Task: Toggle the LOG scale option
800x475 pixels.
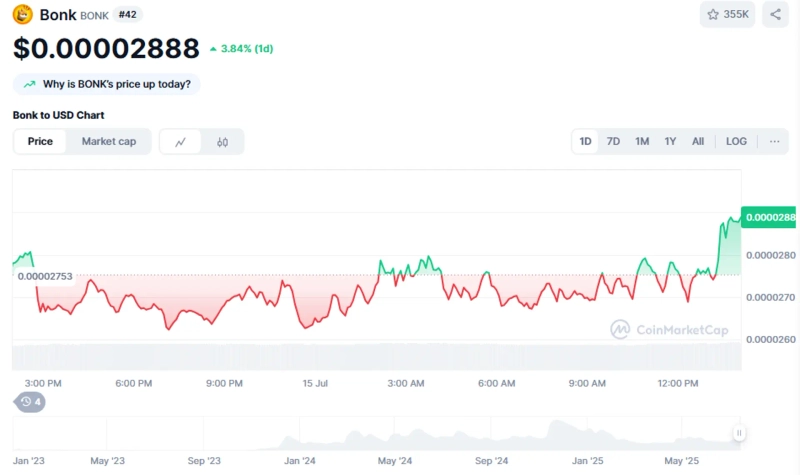Action: pos(736,141)
